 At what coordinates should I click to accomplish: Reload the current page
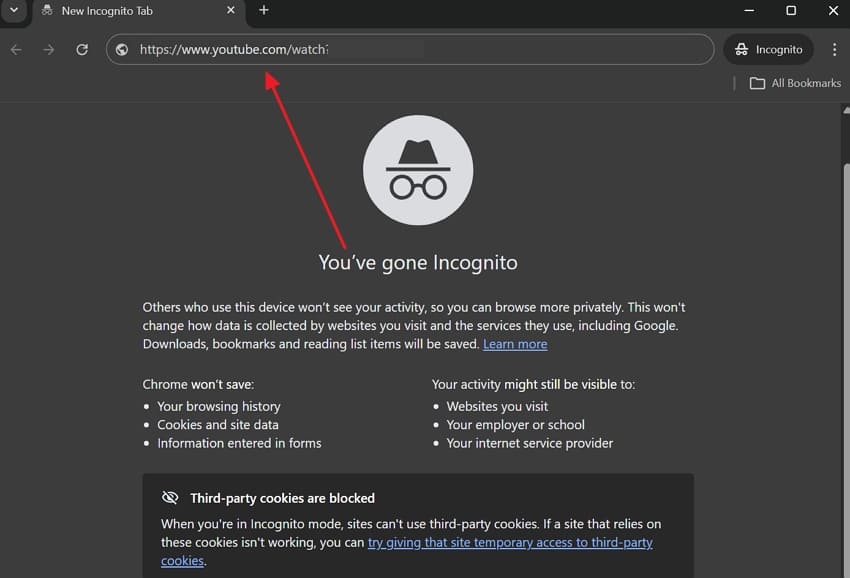click(82, 48)
